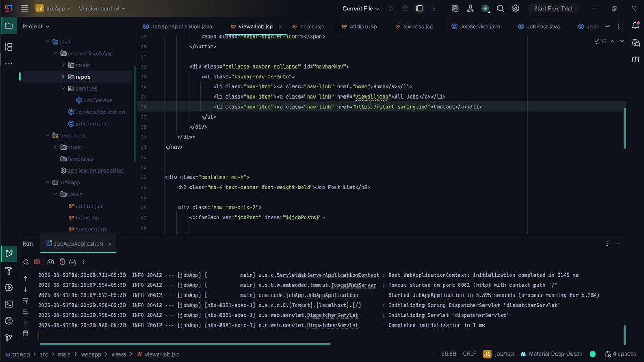644x362 pixels.
Task: Open the Version control dropdown
Action: tap(101, 8)
